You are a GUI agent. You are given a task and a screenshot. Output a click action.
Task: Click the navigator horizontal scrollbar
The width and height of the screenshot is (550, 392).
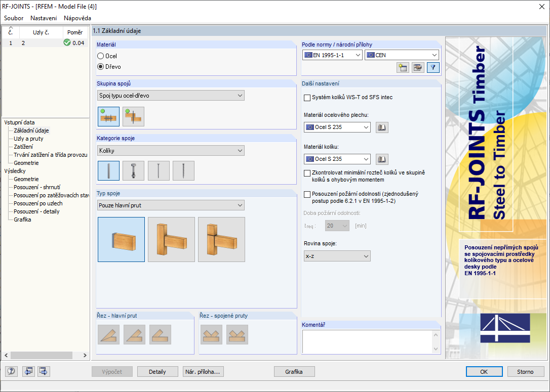tap(42, 355)
